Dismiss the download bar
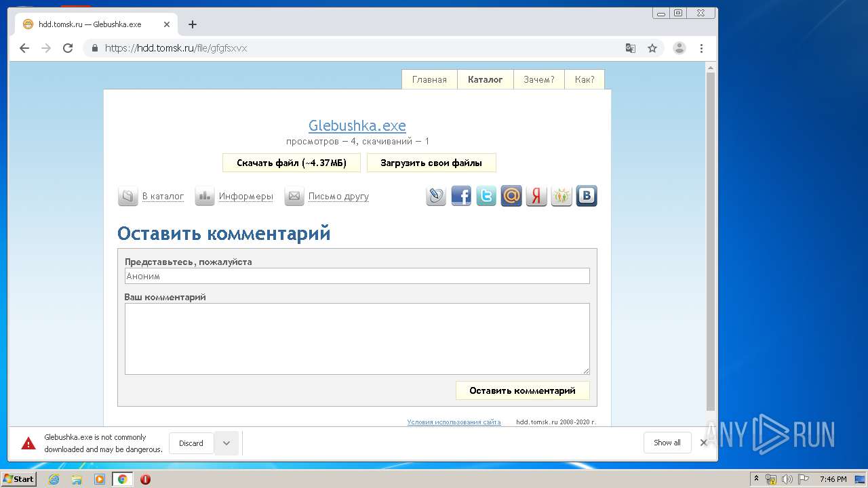 click(x=703, y=443)
